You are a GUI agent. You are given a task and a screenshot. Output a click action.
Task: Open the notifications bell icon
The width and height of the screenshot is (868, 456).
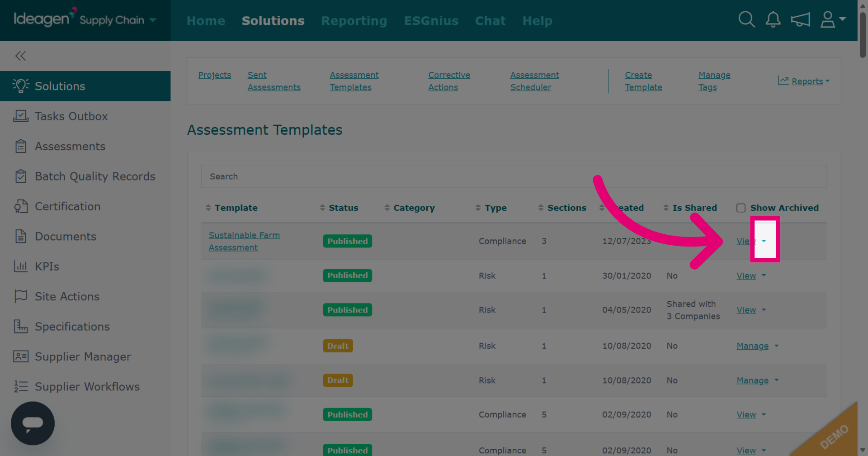773,19
